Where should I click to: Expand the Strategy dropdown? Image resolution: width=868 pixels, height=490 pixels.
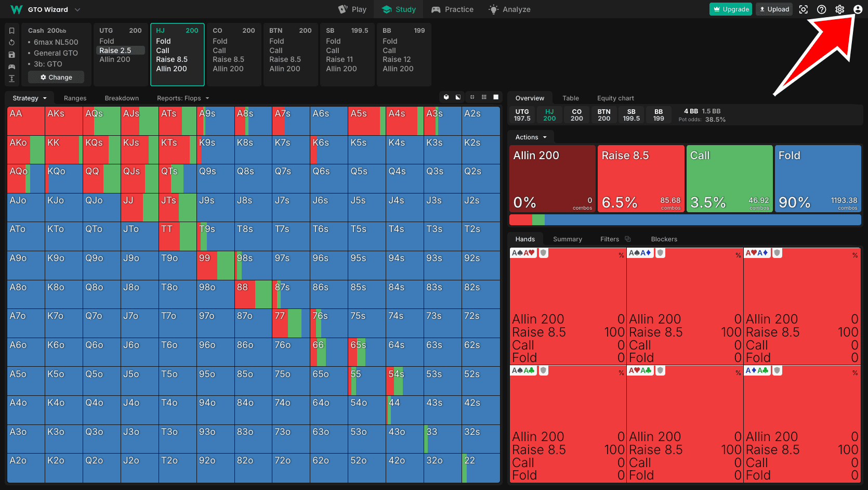[30, 98]
